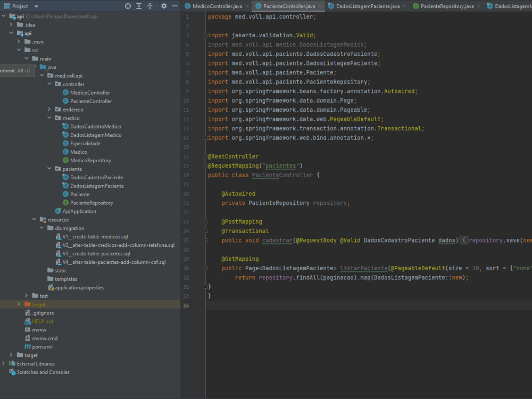Select V3__create-table-pacientes.sql file
The height and width of the screenshot is (399, 532).
pos(96,254)
